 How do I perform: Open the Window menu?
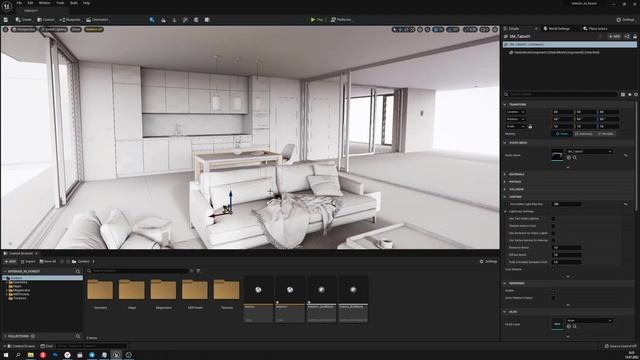tap(44, 3)
